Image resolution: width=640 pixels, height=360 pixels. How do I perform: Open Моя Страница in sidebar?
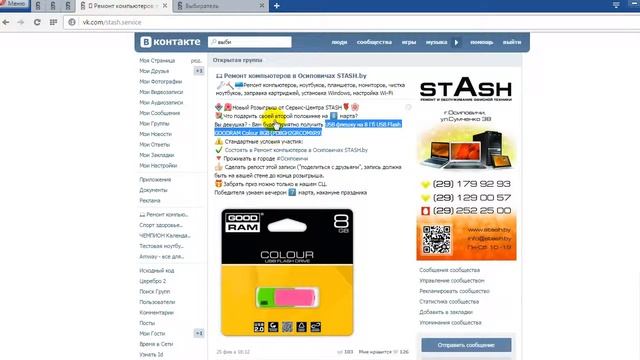pyautogui.click(x=157, y=60)
